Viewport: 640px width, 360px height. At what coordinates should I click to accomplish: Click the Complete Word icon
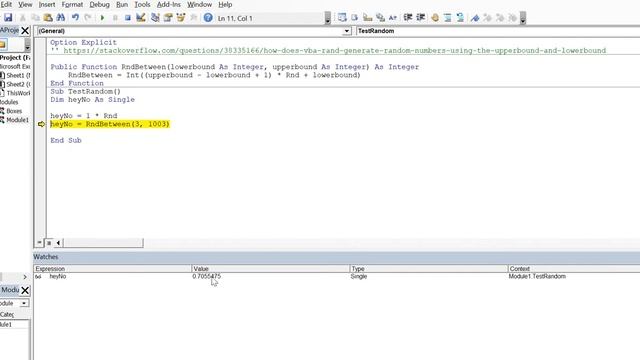click(x=393, y=18)
